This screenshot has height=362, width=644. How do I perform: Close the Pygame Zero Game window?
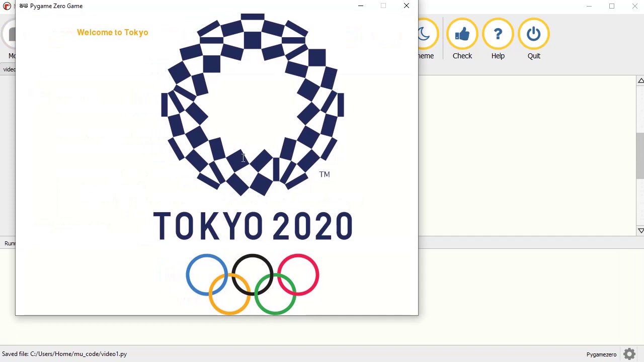coord(407,6)
